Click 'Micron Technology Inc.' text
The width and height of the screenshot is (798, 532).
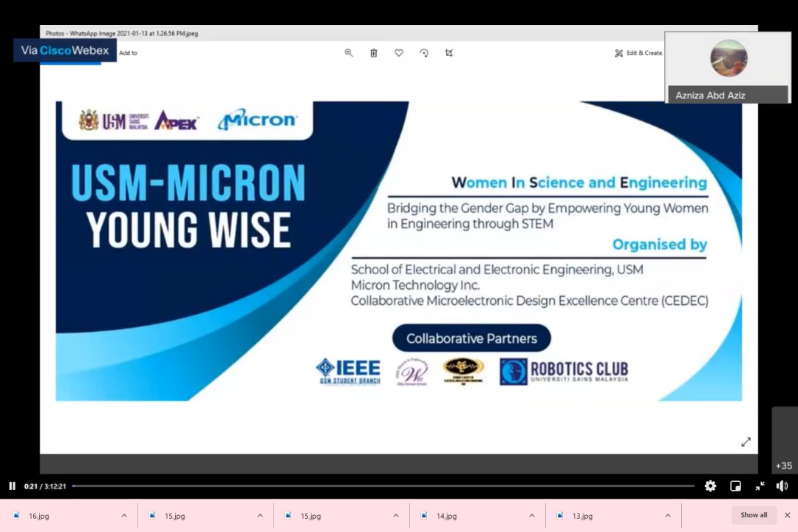point(415,285)
